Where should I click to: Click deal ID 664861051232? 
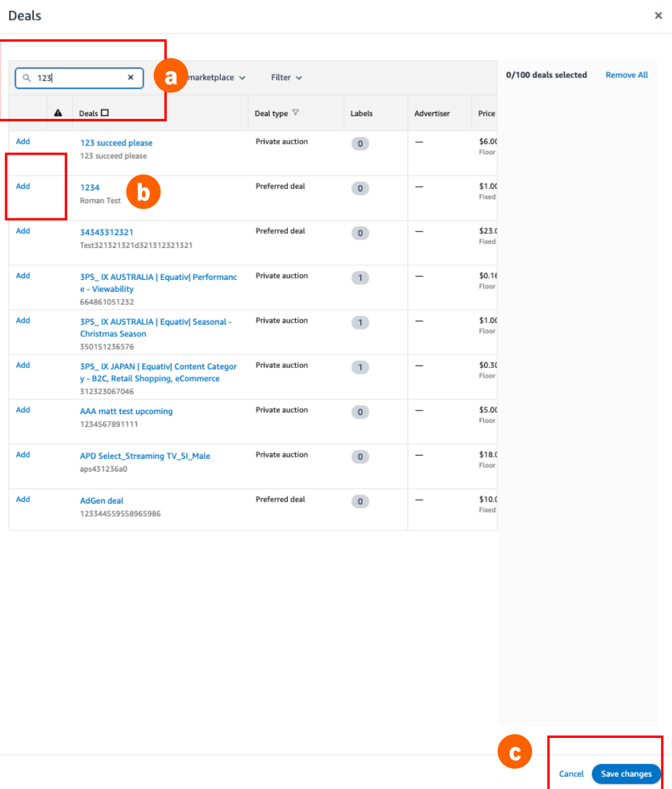click(107, 302)
